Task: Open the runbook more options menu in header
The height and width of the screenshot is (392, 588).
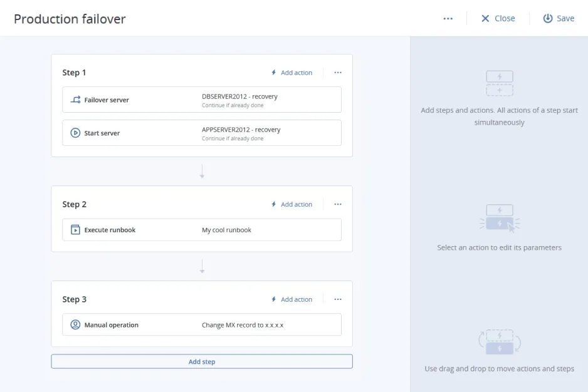Action: pos(448,19)
